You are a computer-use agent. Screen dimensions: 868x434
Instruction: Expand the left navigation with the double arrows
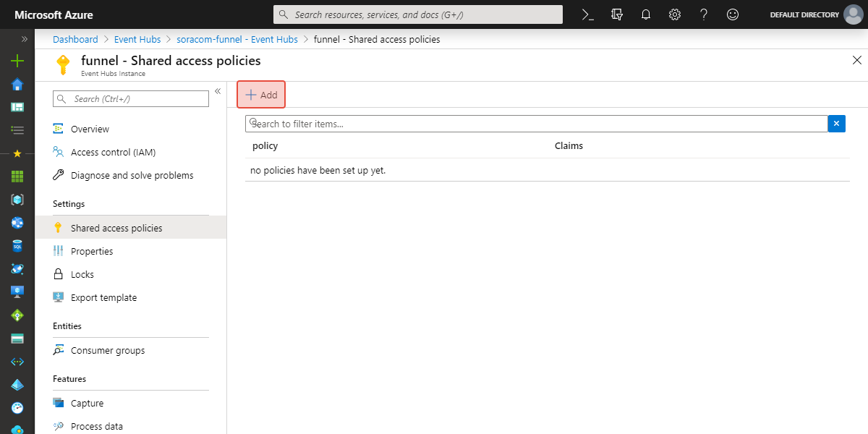24,39
